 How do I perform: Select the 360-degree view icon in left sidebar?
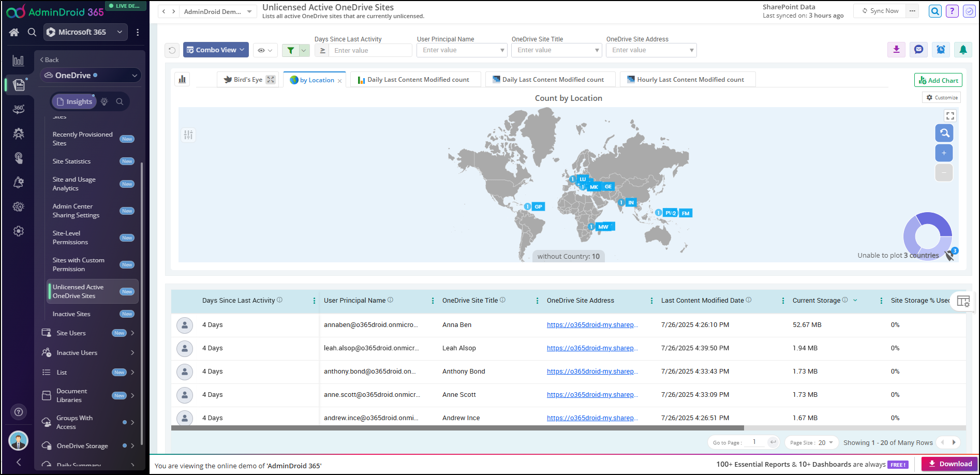[x=19, y=109]
